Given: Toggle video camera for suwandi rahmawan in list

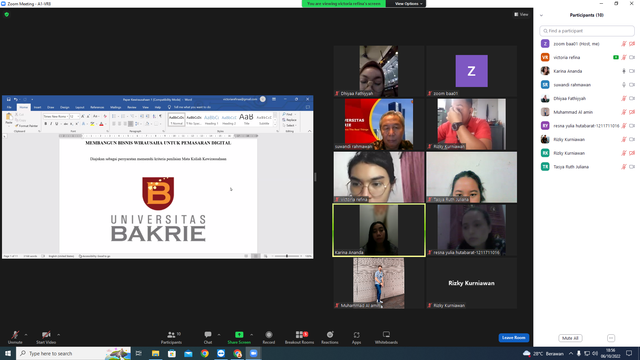Looking at the screenshot, I should 632,85.
